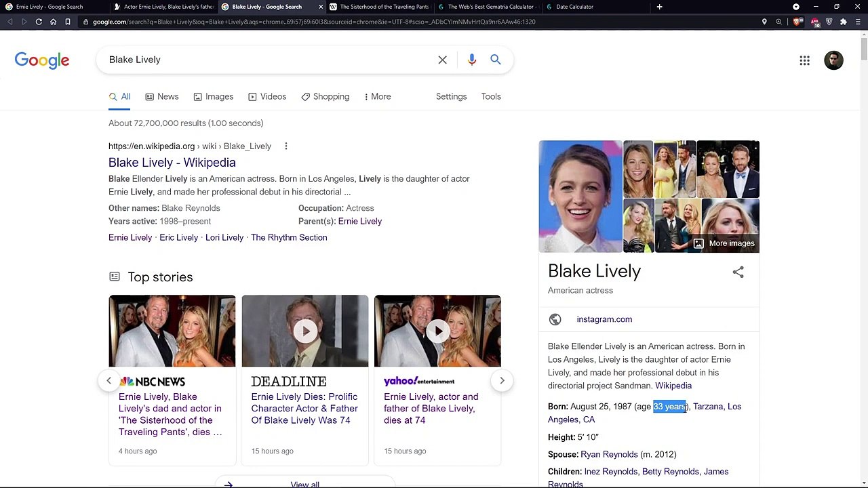Open Yahoo story Ernie Lively dies at 74
The width and height of the screenshot is (868, 488).
point(431,409)
